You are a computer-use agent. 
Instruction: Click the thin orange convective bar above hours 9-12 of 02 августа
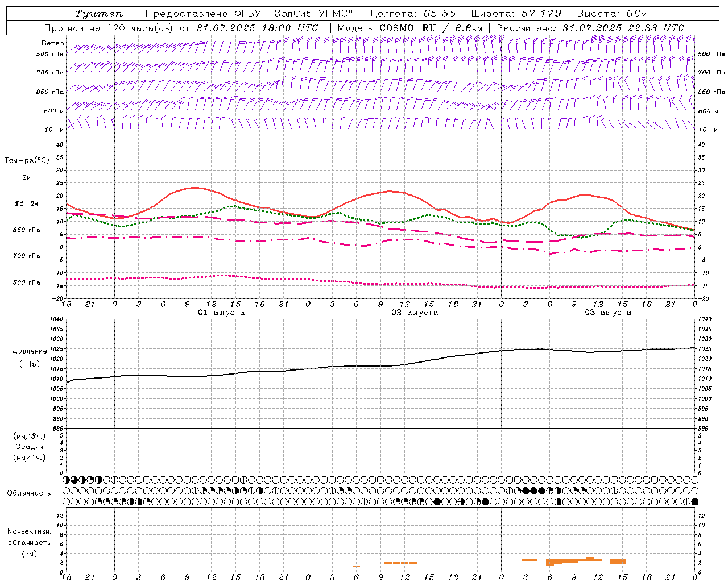pos(400,563)
